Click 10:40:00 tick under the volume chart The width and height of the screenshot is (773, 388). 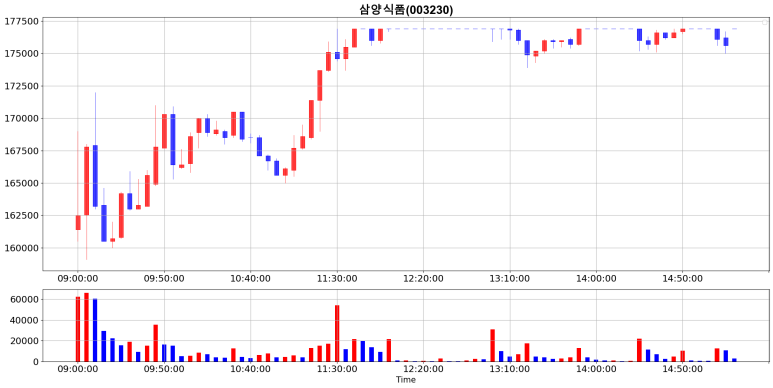pyautogui.click(x=250, y=370)
